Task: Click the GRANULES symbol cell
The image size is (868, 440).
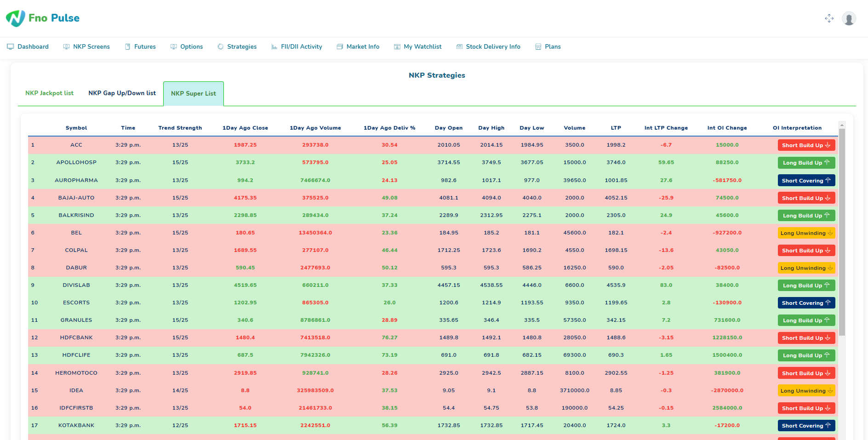Action: (x=76, y=320)
